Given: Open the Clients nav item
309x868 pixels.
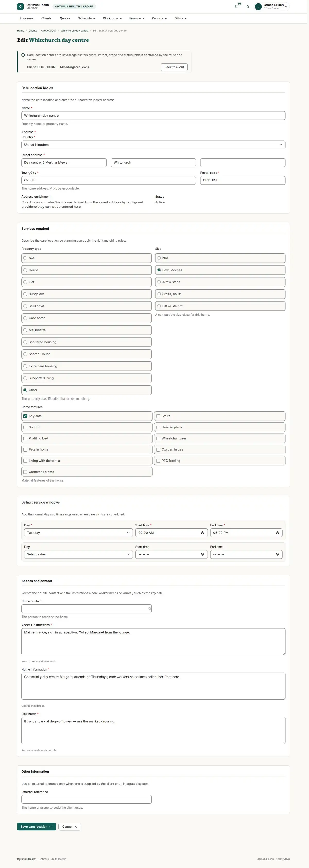Looking at the screenshot, I should 47,18.
